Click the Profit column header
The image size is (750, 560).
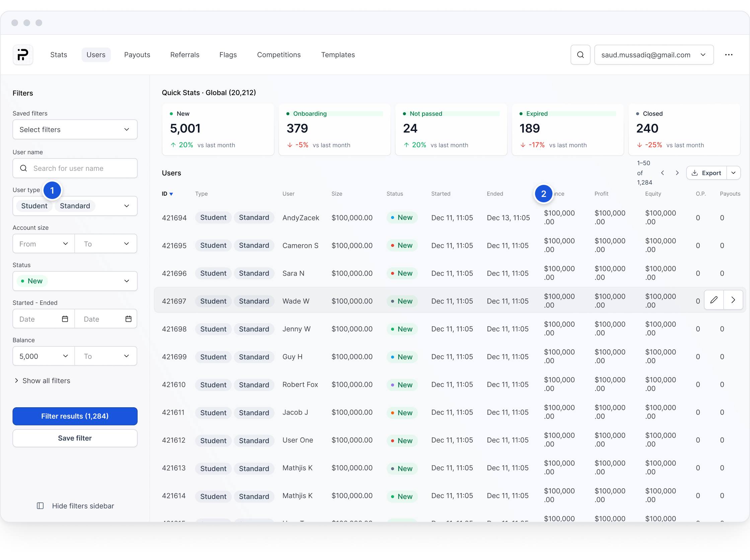click(601, 194)
